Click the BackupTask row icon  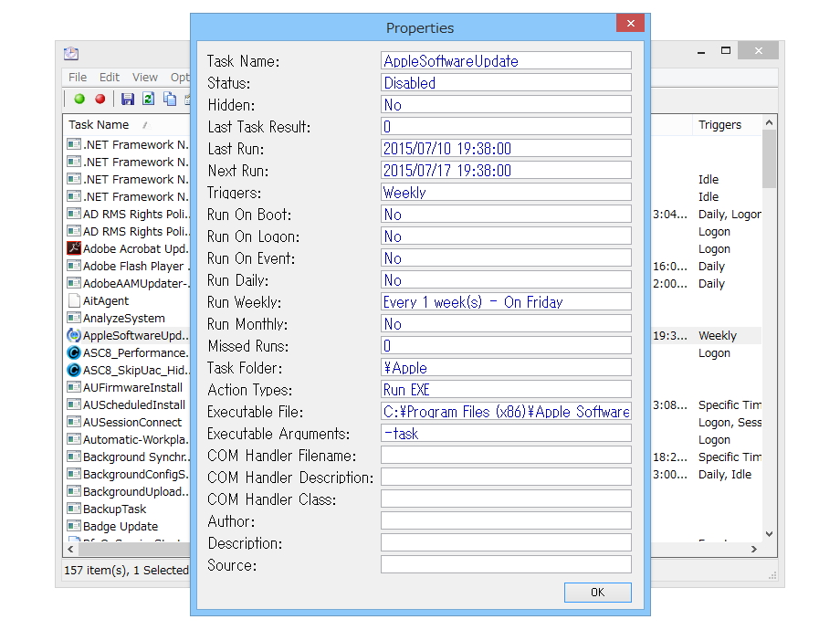click(73, 509)
